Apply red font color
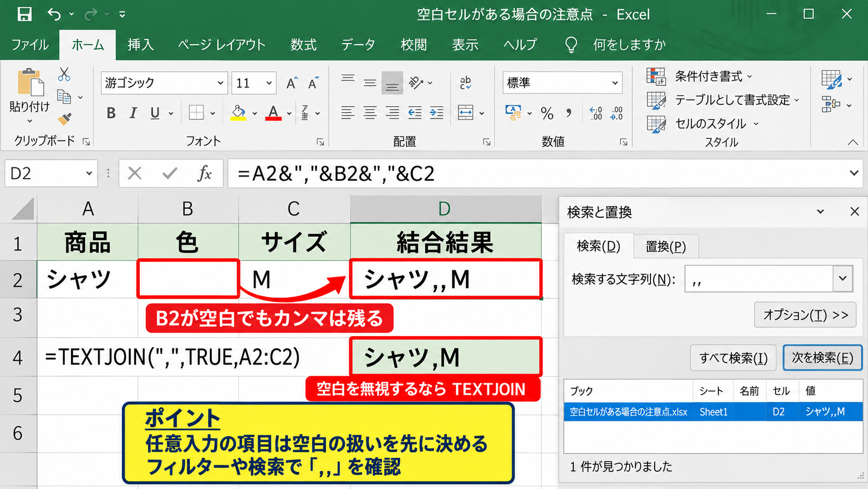 click(274, 113)
